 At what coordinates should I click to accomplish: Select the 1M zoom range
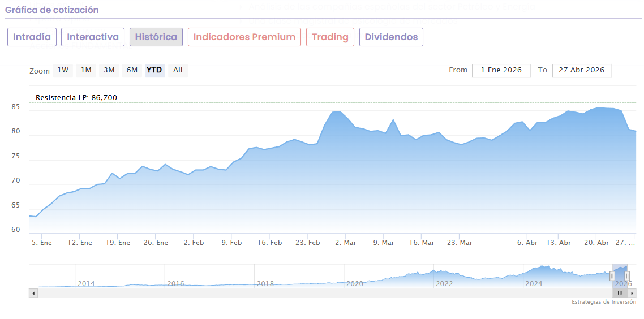point(86,70)
